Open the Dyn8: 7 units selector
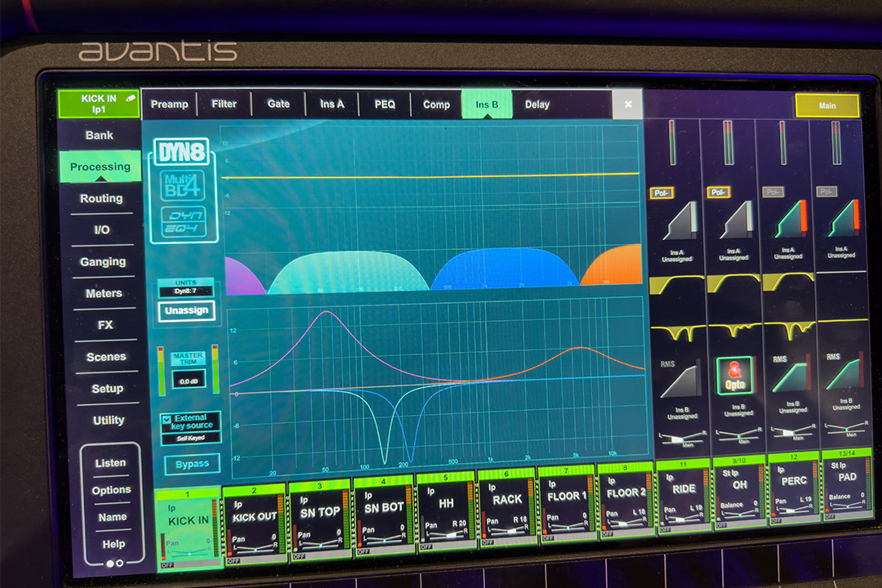The image size is (882, 588). [185, 291]
